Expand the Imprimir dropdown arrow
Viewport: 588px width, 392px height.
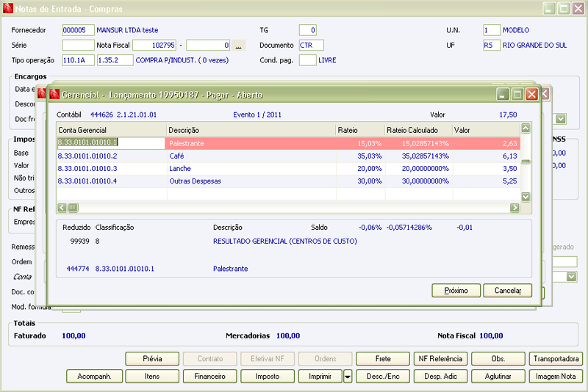tap(348, 377)
